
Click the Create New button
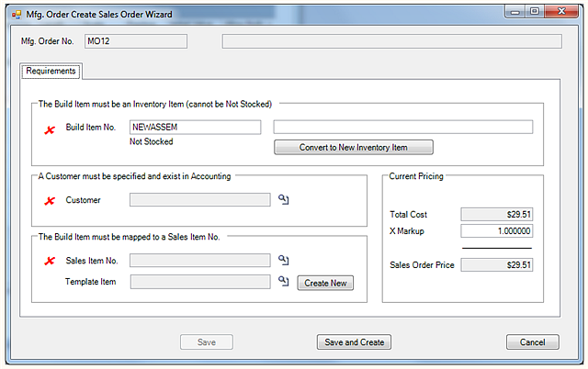pyautogui.click(x=325, y=283)
